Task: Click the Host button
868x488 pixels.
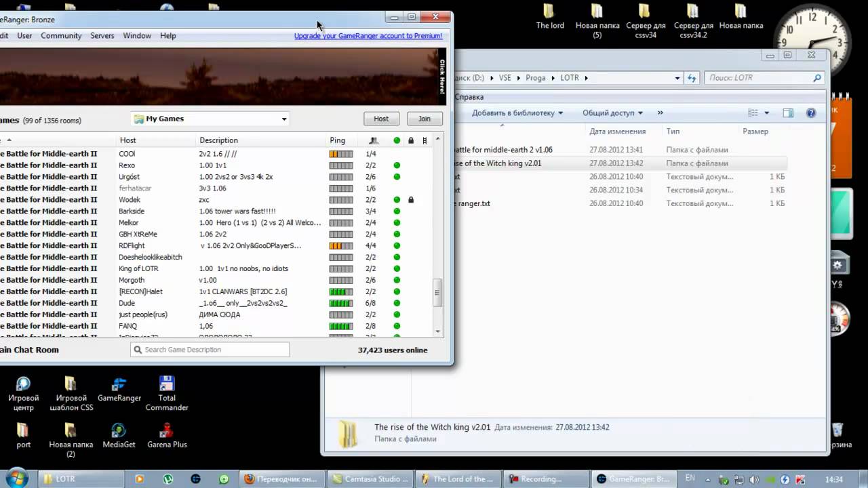Action: 381,119
